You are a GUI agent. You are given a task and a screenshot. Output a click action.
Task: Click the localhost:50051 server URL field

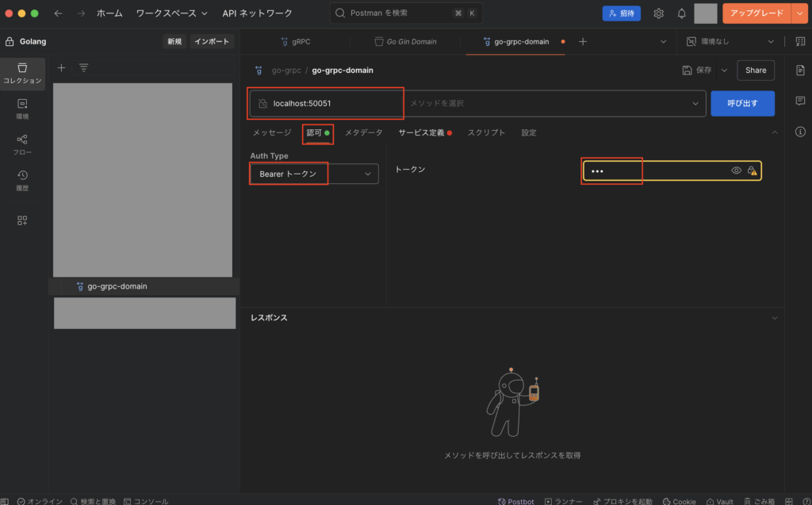tap(327, 104)
